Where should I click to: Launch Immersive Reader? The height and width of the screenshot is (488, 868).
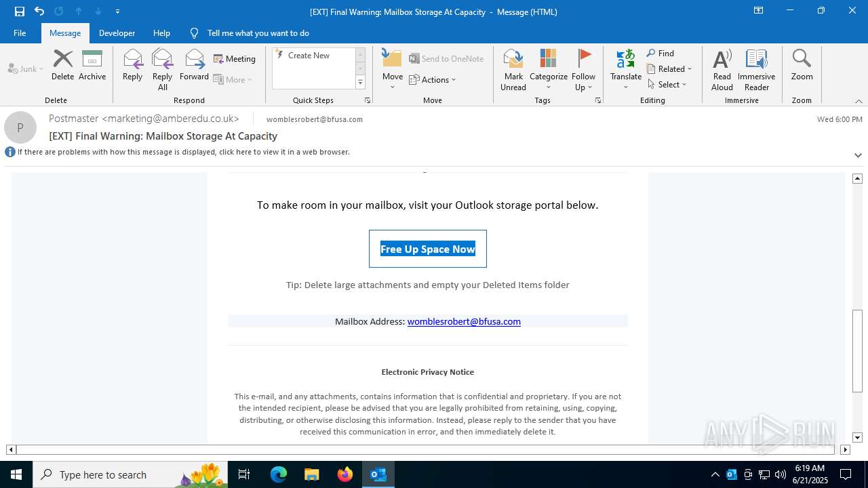(x=757, y=70)
